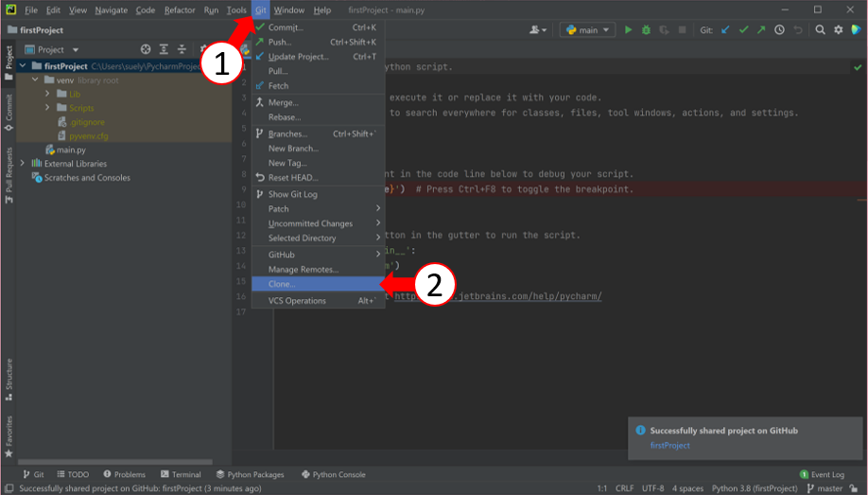
Task: Choose Commit... from Git menu
Action: click(x=319, y=27)
